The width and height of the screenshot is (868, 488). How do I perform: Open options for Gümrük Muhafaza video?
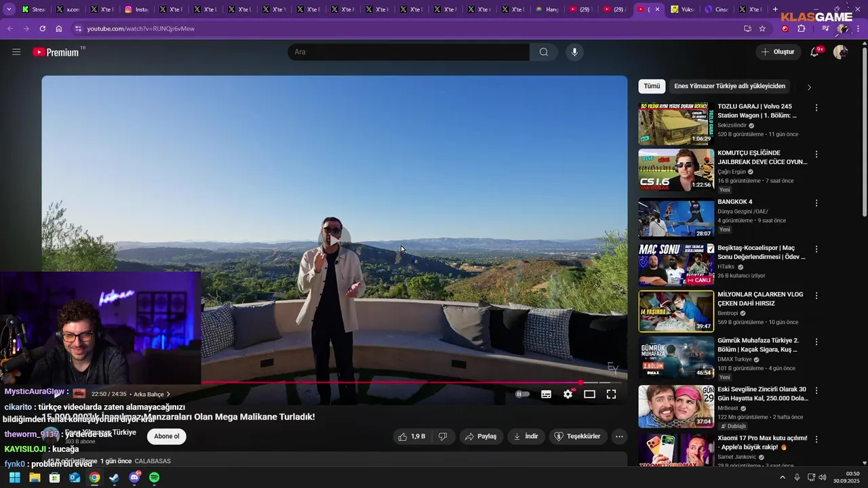(x=816, y=342)
